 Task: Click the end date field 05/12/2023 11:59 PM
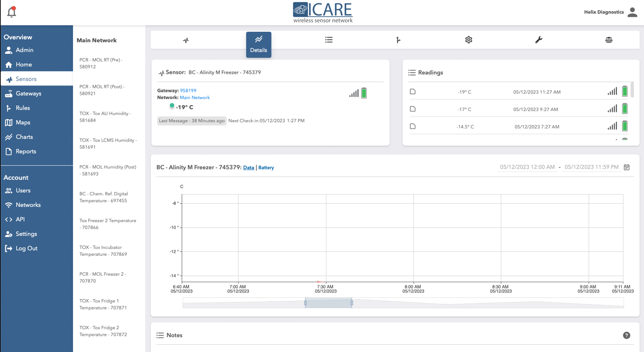(592, 167)
